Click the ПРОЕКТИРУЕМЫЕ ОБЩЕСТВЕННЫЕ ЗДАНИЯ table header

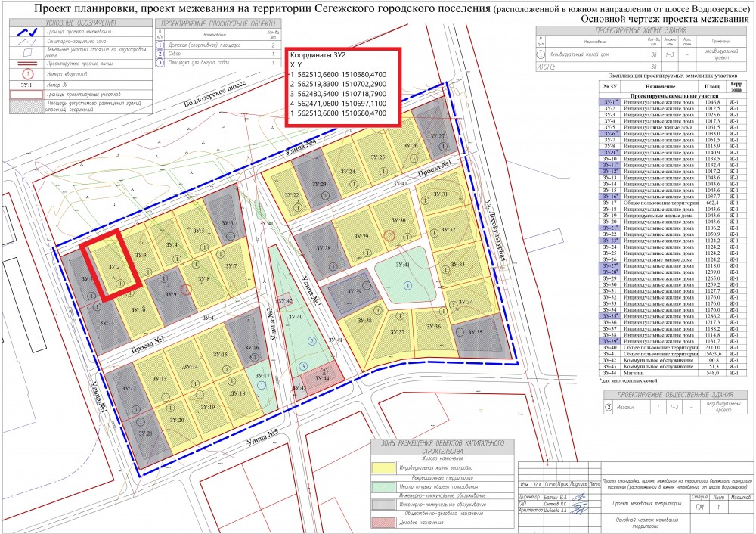click(675, 394)
